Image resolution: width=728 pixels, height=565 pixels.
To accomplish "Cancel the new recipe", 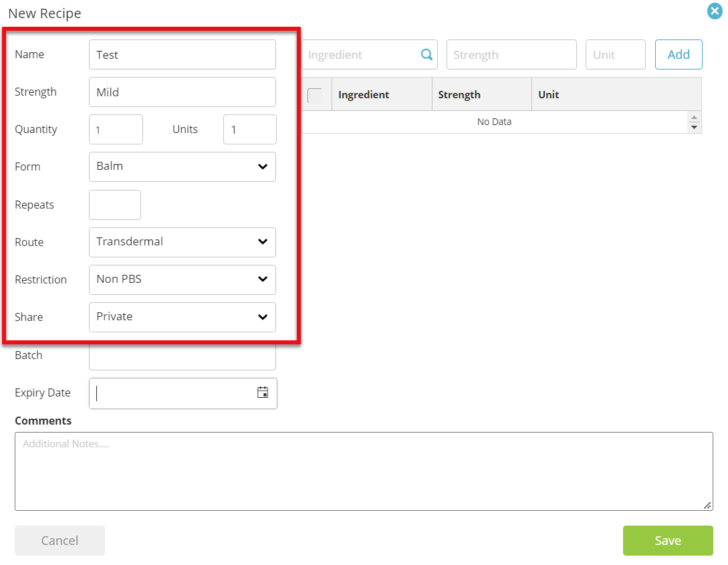I will (x=59, y=540).
